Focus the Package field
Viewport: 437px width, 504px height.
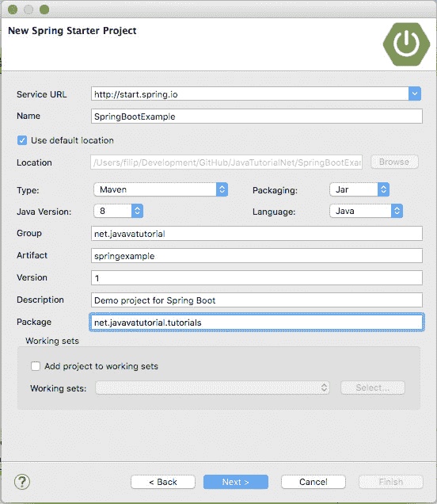pyautogui.click(x=256, y=322)
